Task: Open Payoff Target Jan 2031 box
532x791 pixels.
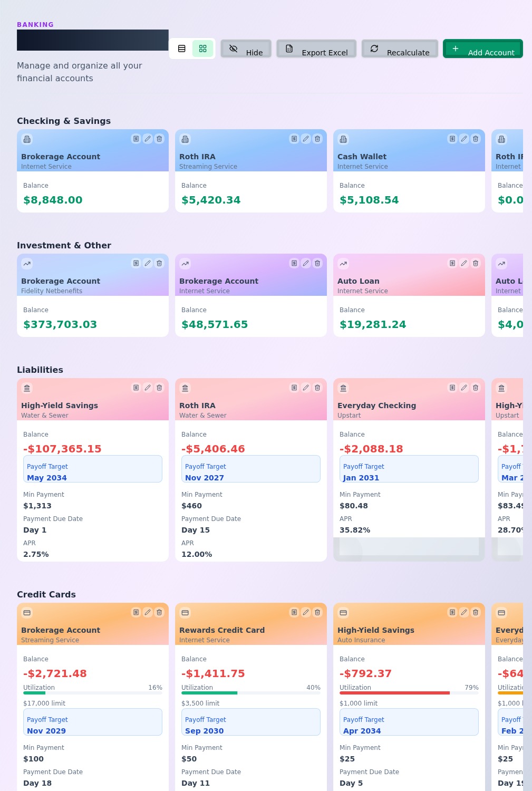Action: point(409,469)
